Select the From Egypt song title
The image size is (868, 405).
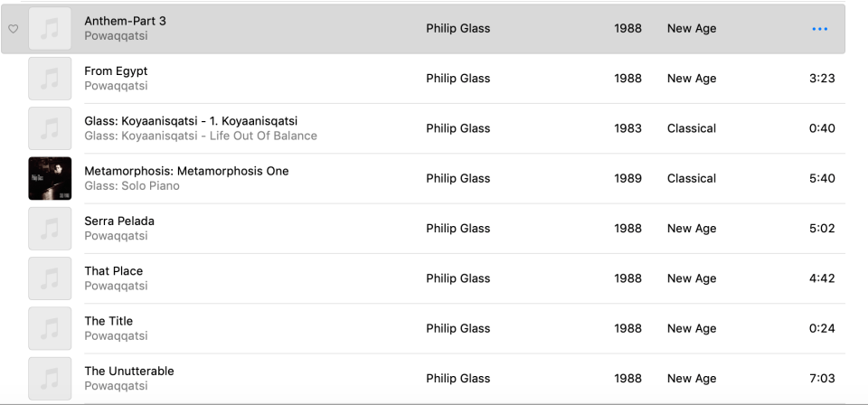point(116,71)
